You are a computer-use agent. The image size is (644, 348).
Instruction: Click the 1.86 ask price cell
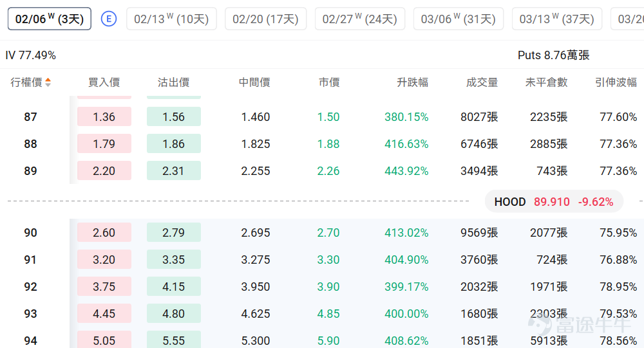pos(174,143)
